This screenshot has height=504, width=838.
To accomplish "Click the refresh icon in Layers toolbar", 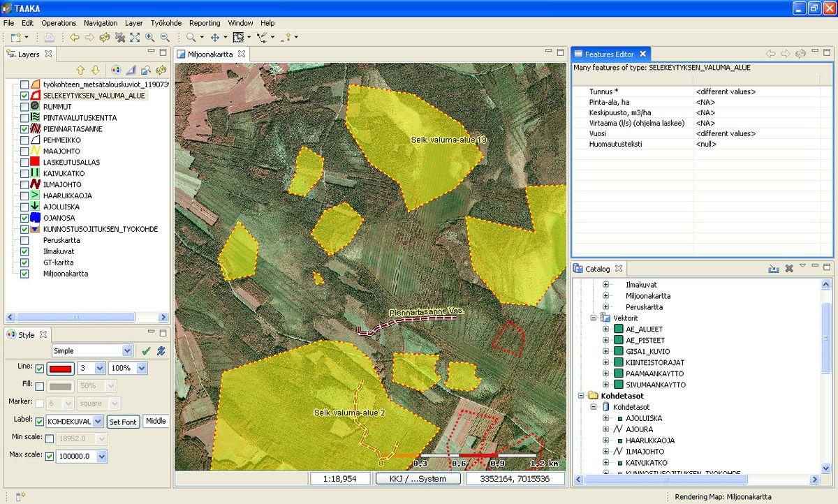I will tap(161, 70).
